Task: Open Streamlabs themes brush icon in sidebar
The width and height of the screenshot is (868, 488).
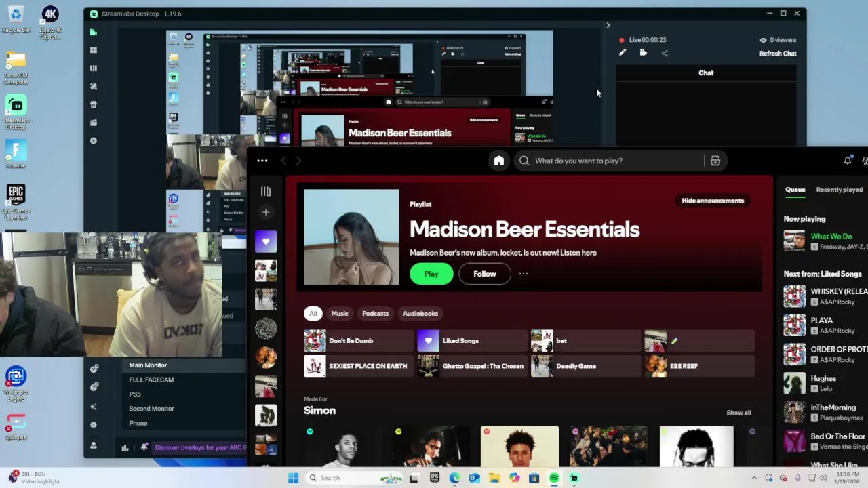Action: click(x=94, y=87)
